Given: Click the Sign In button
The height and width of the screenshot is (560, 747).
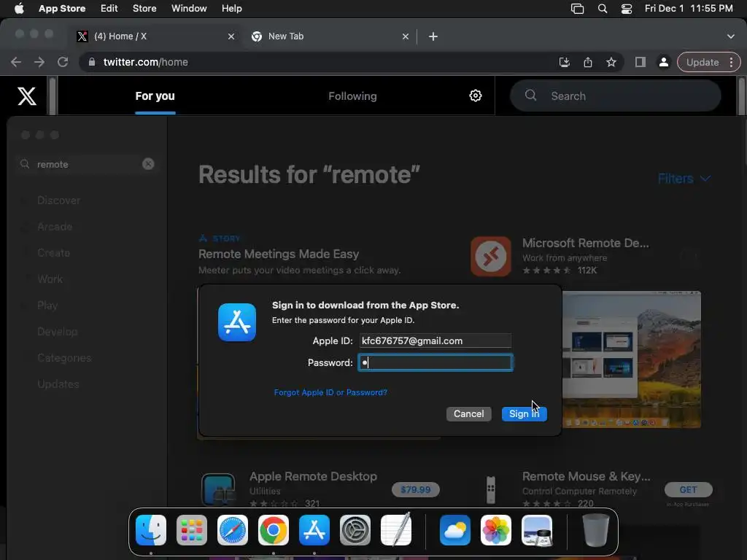Looking at the screenshot, I should [x=524, y=414].
